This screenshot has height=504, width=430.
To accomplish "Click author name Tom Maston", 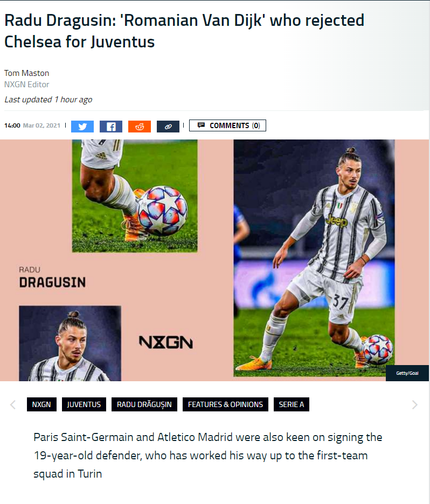I will coord(27,73).
